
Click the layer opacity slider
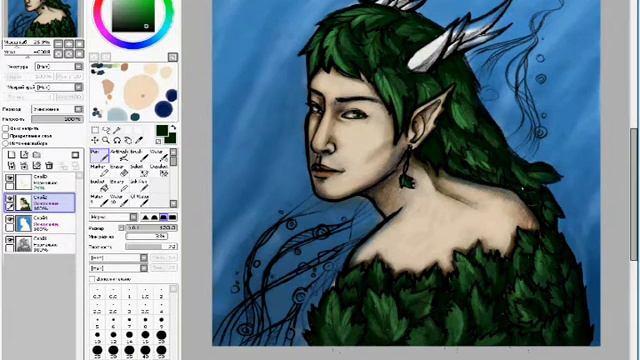pyautogui.click(x=58, y=119)
